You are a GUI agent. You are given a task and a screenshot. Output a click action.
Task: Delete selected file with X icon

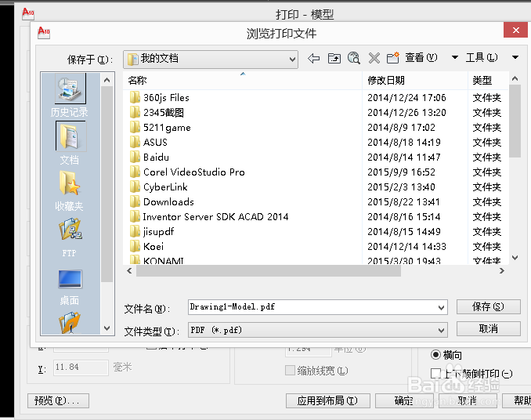click(374, 58)
